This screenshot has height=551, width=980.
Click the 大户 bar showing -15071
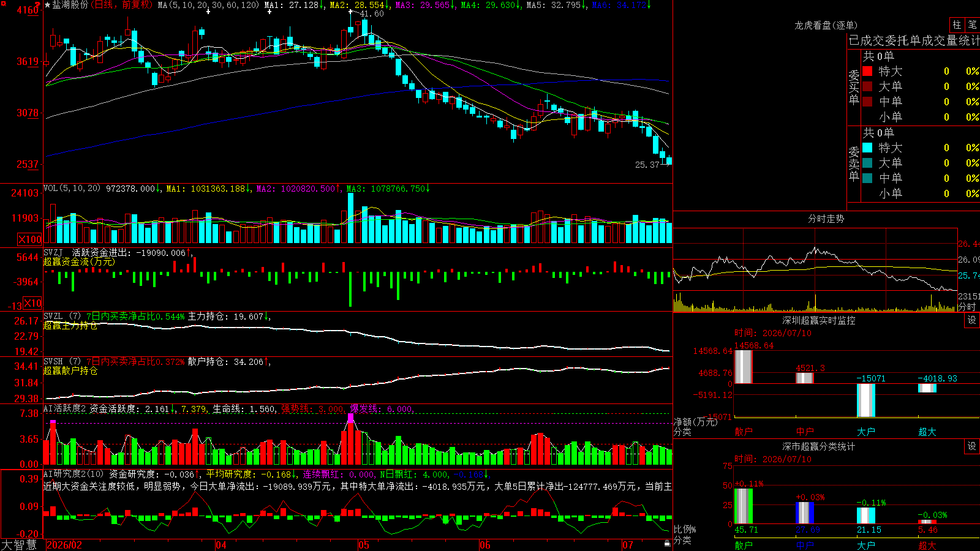click(865, 400)
